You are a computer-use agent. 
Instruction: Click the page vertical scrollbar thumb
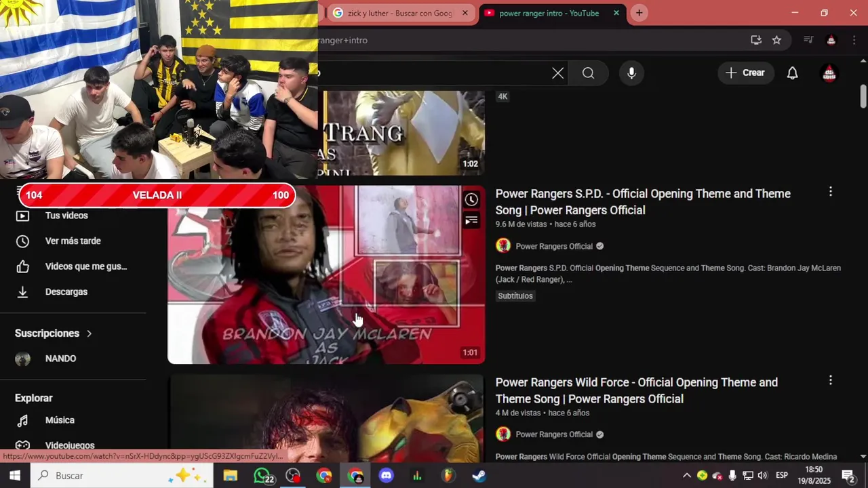[863, 96]
